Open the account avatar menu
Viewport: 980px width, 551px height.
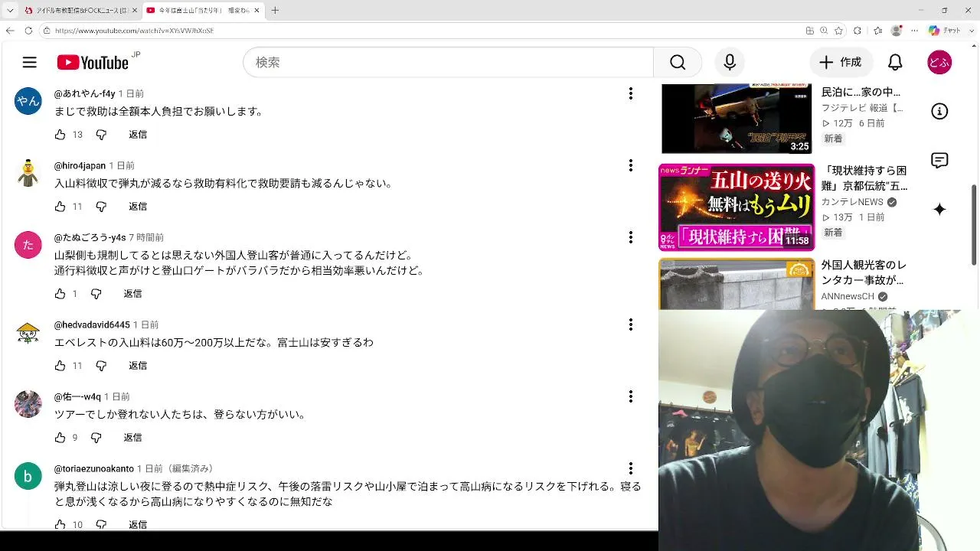tap(939, 63)
